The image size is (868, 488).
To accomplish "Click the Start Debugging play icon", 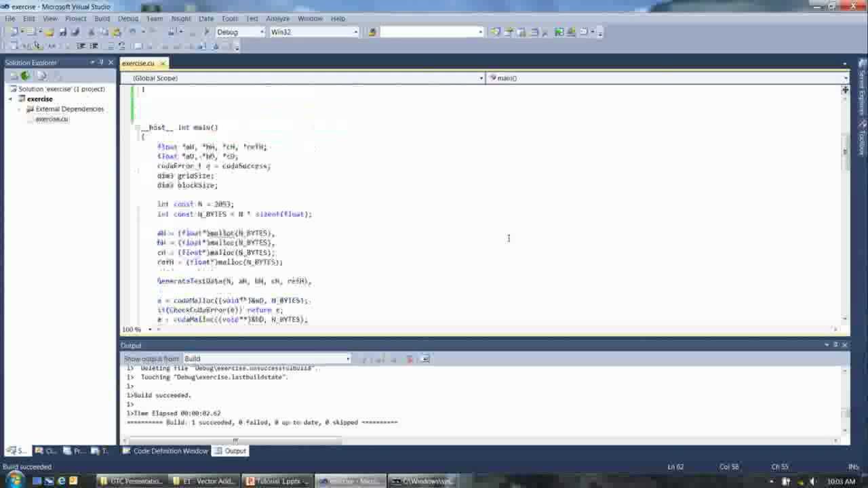I will coord(206,32).
